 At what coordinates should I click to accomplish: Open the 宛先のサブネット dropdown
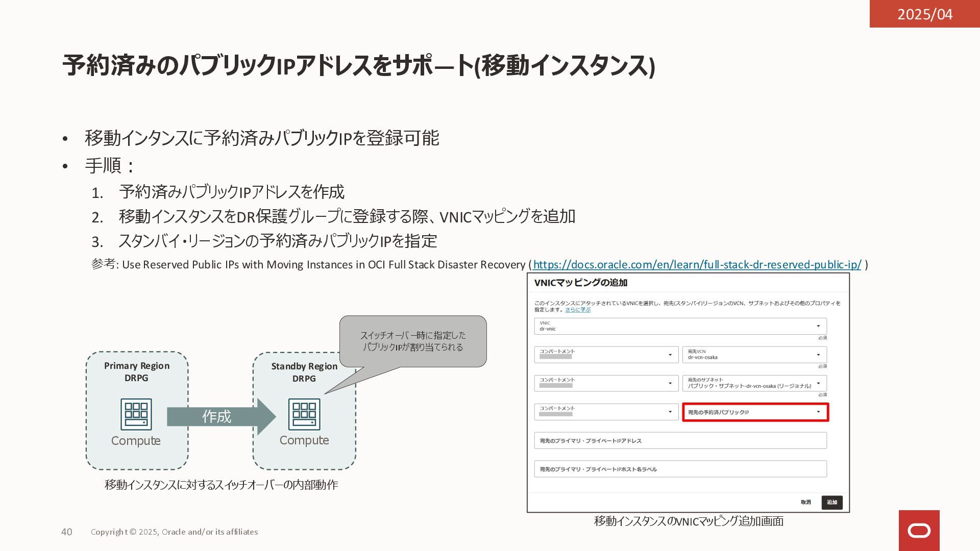point(754,383)
